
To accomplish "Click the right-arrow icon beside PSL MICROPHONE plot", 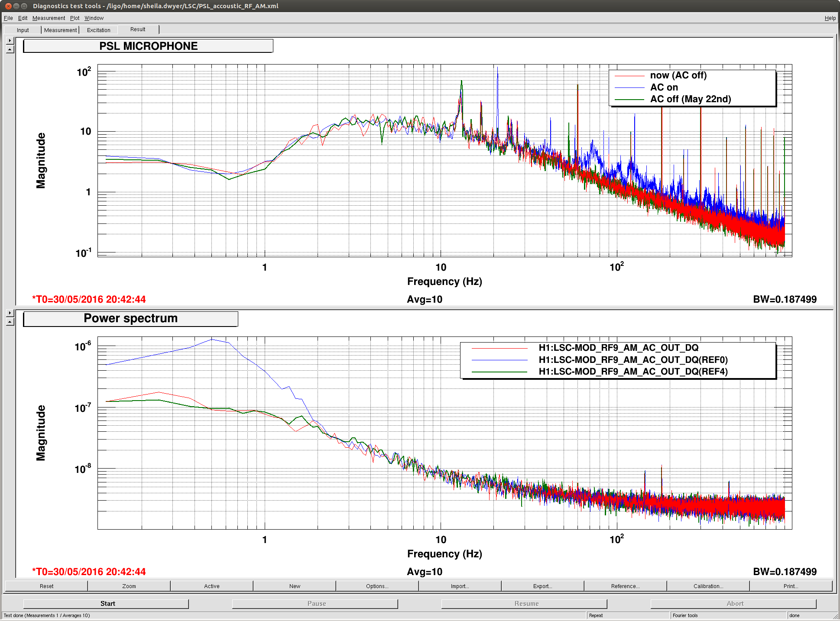I will (x=10, y=41).
